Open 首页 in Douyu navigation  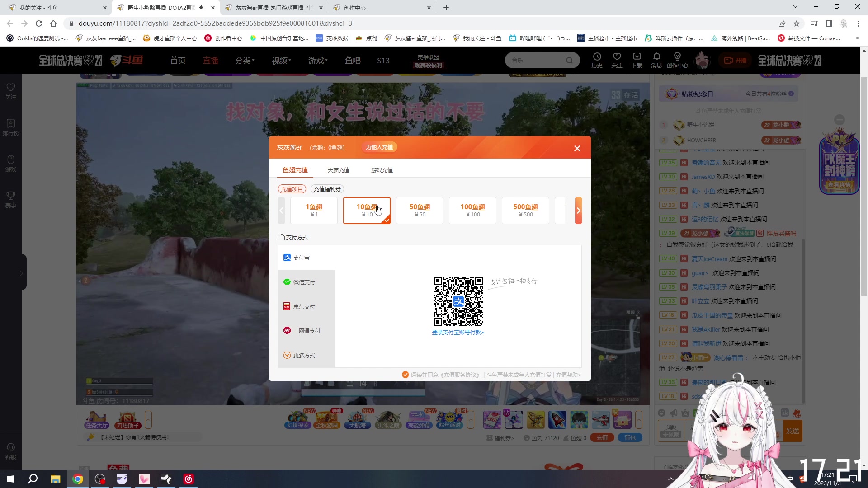[x=178, y=60]
